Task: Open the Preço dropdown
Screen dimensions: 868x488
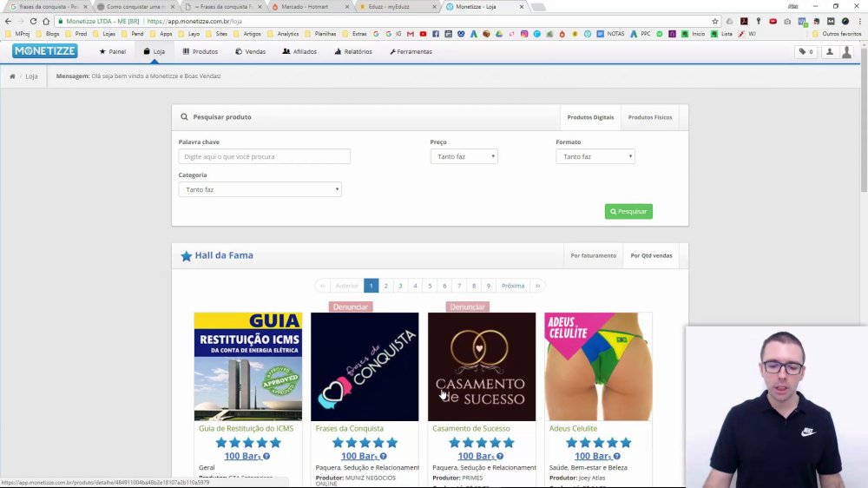Action: tap(464, 157)
